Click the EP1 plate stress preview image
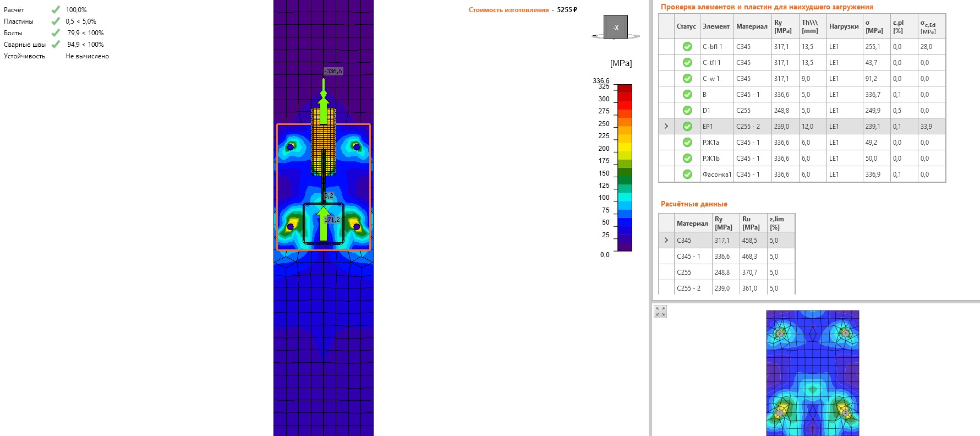This screenshot has width=980, height=436. (813, 373)
